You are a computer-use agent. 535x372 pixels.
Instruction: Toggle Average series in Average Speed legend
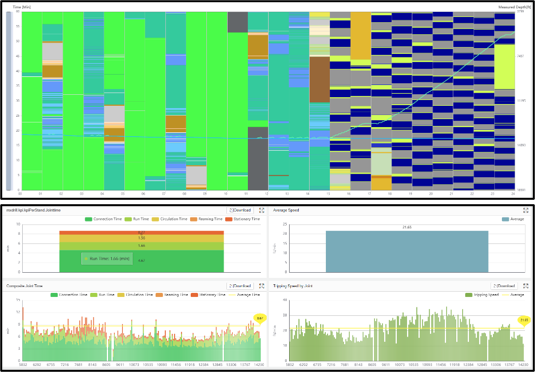[514, 219]
